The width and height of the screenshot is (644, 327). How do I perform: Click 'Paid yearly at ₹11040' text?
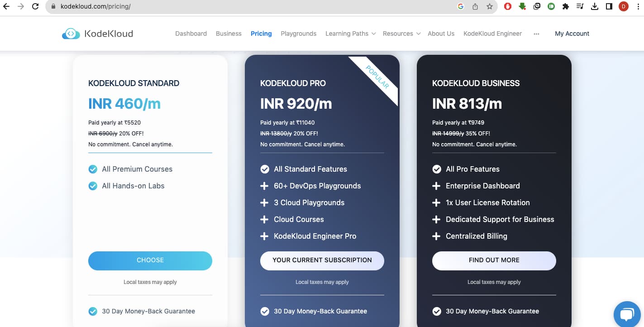tap(287, 123)
